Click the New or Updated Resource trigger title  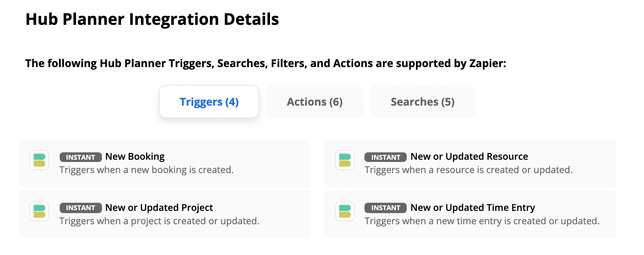pos(469,156)
